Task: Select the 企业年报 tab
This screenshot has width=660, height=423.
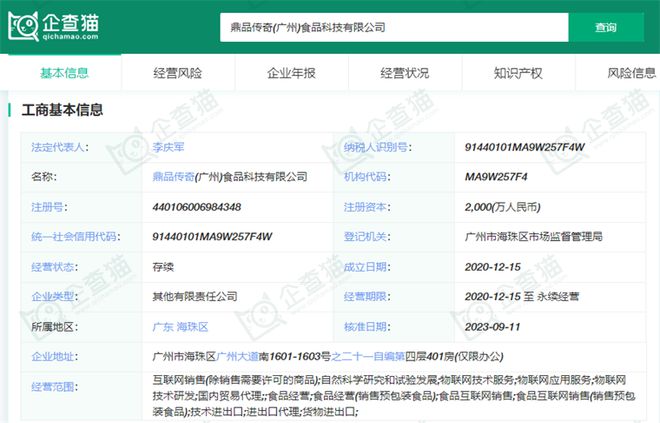Action: 291,73
